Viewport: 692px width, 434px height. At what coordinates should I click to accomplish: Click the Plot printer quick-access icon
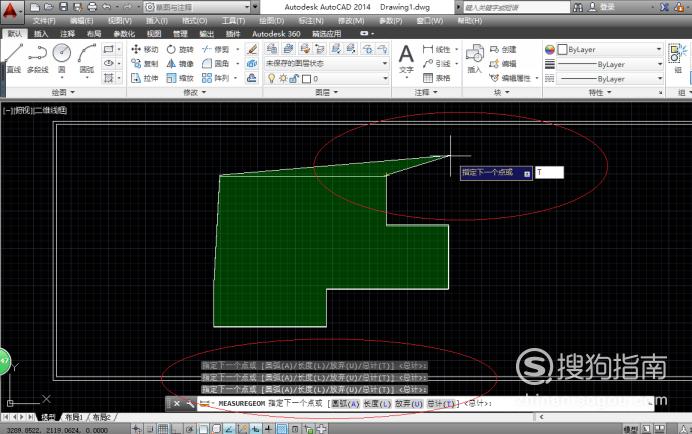92,7
